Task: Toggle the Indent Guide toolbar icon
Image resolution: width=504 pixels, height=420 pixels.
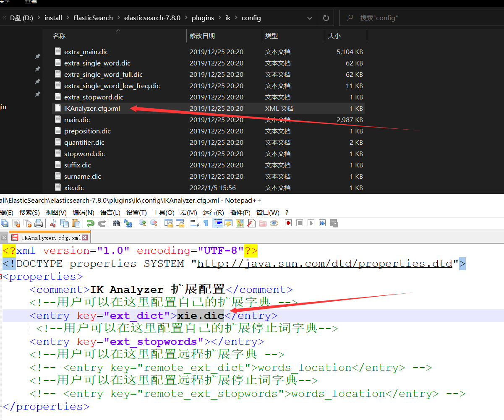Action: coord(217,223)
